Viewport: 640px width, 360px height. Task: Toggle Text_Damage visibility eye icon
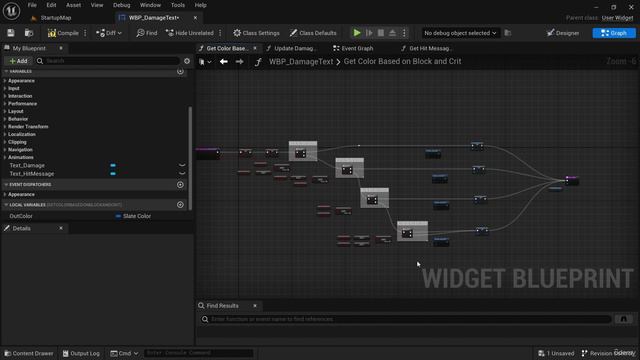182,165
